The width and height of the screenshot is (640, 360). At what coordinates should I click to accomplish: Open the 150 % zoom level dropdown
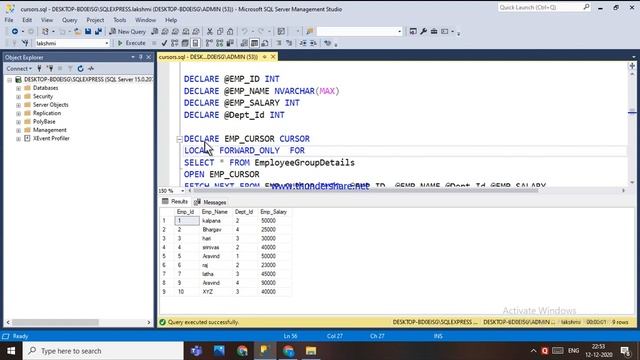(x=182, y=191)
